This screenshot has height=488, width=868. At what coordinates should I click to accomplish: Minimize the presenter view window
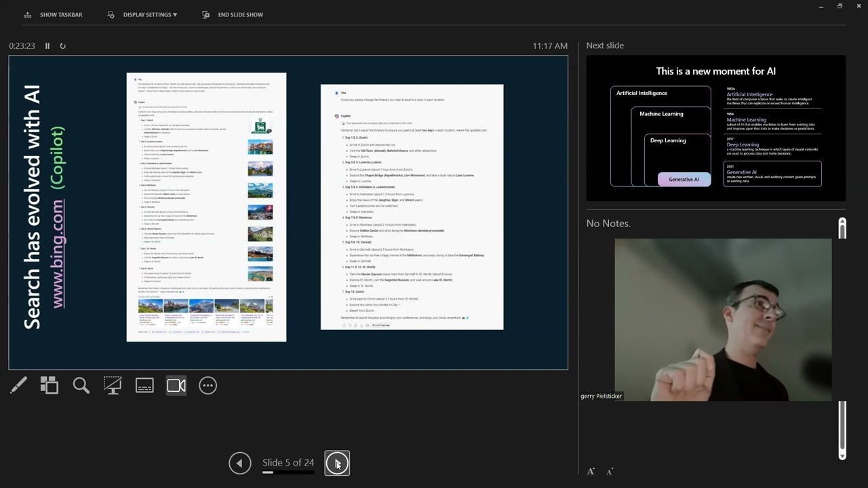pos(821,6)
